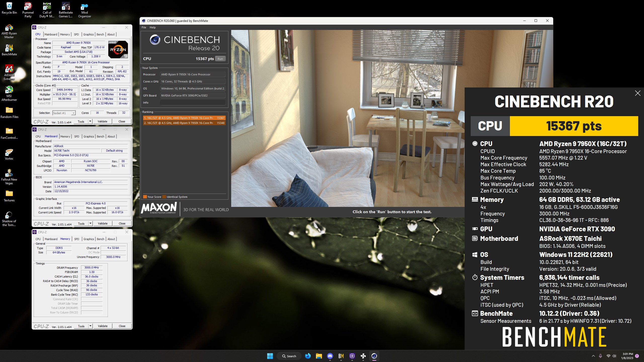This screenshot has width=644, height=362.
Task: Launch Pummel Party from the desktop
Action: click(28, 10)
